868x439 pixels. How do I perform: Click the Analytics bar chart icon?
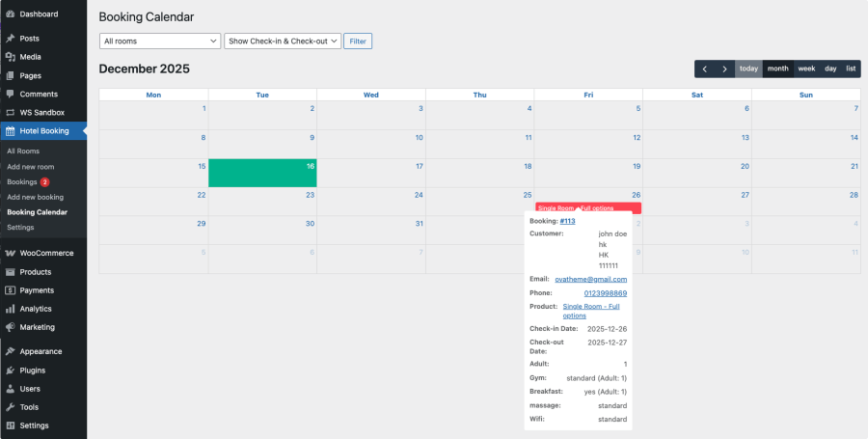10,309
